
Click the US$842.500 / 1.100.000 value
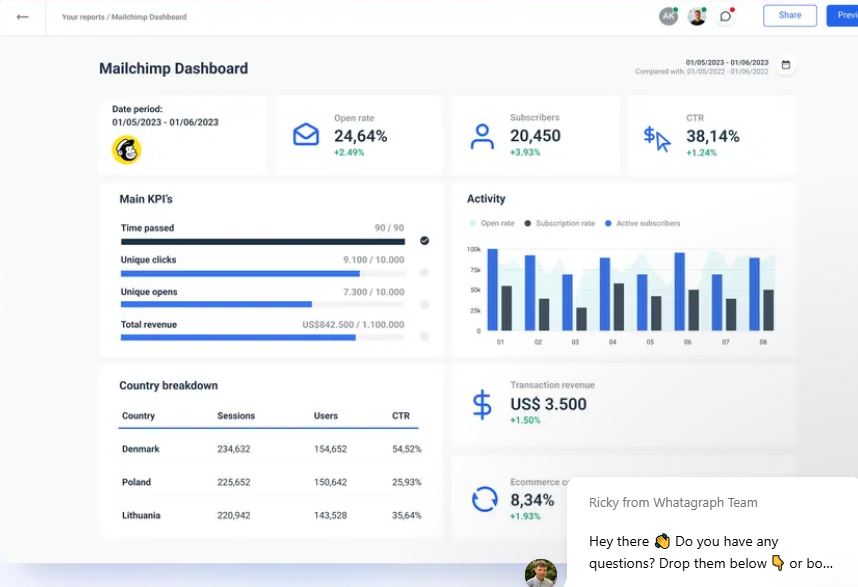(x=353, y=324)
